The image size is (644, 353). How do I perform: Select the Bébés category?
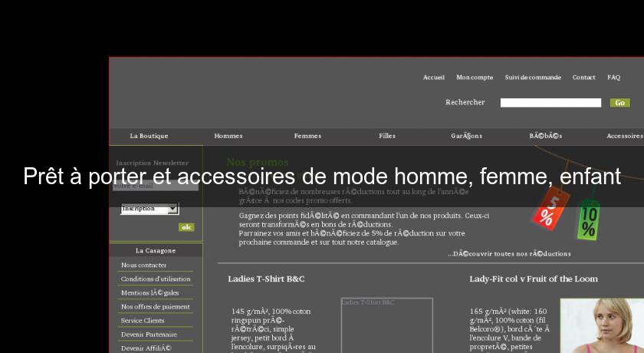click(545, 136)
